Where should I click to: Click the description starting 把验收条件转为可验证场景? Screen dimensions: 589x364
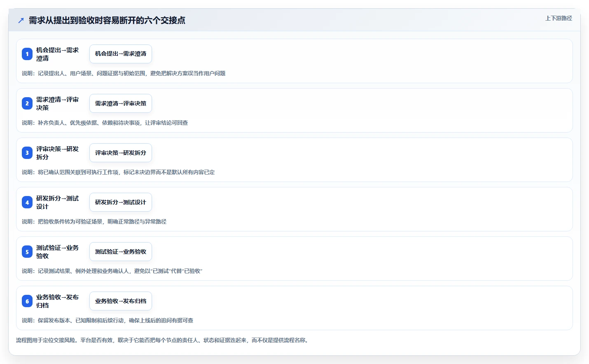coord(94,222)
